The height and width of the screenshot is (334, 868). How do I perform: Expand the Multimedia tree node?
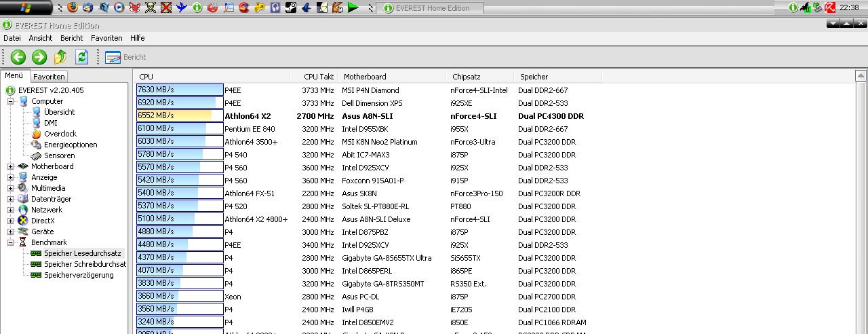coord(11,188)
